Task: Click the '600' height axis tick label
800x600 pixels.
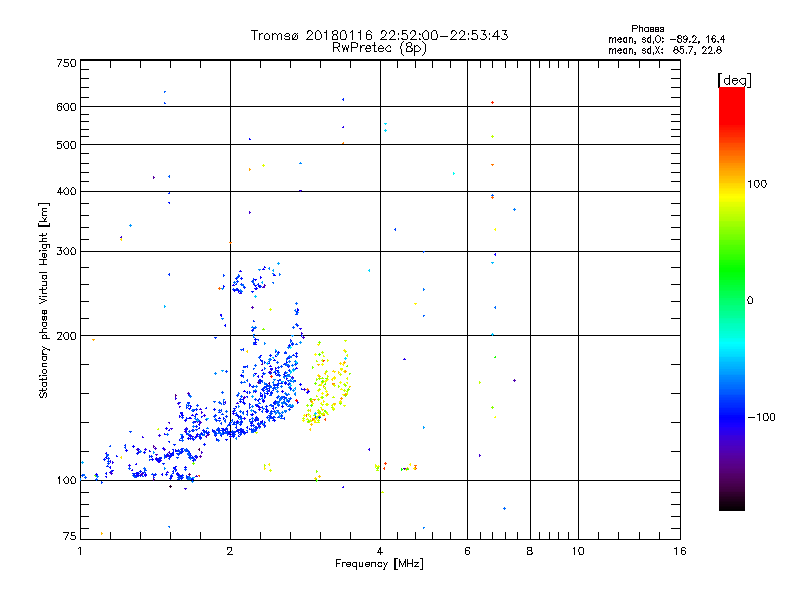Action: [x=66, y=107]
